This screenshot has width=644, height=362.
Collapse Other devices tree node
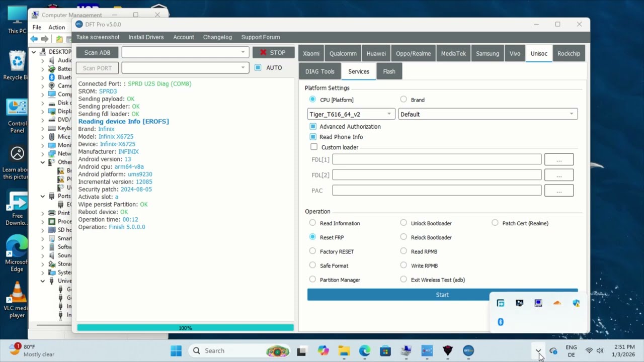pyautogui.click(x=43, y=162)
